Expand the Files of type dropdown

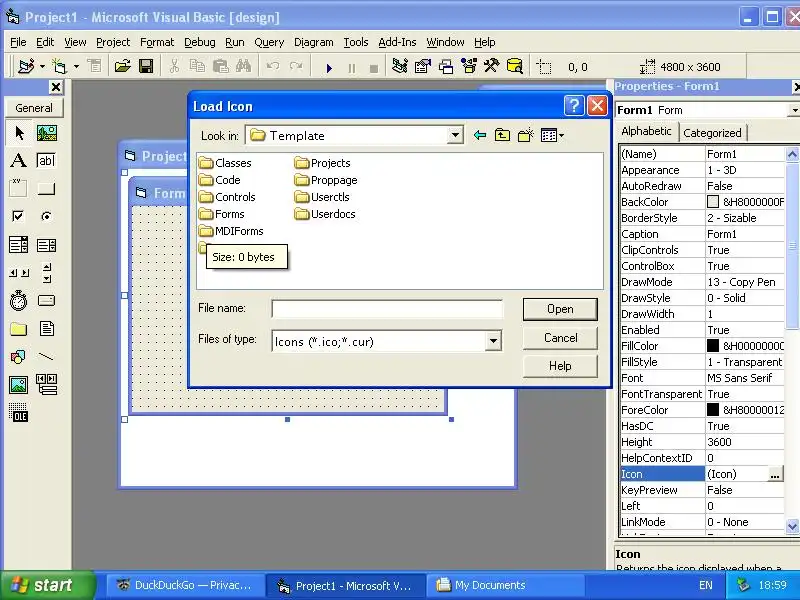[x=493, y=341]
